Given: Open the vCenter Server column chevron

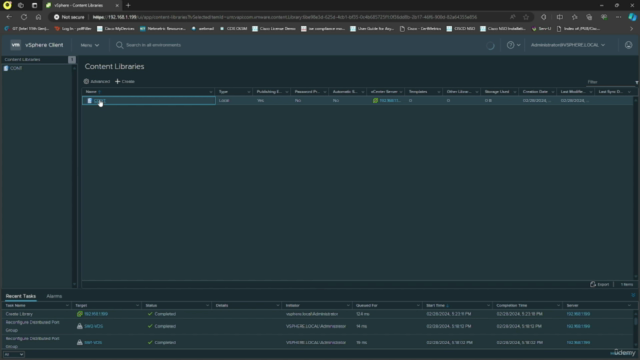Looking at the screenshot, I should pos(401,92).
